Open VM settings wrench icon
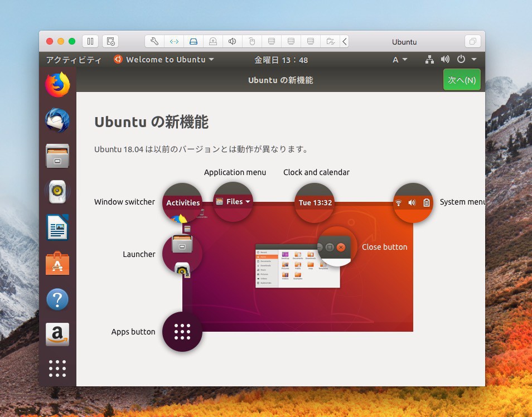The width and height of the screenshot is (532, 417). point(154,41)
